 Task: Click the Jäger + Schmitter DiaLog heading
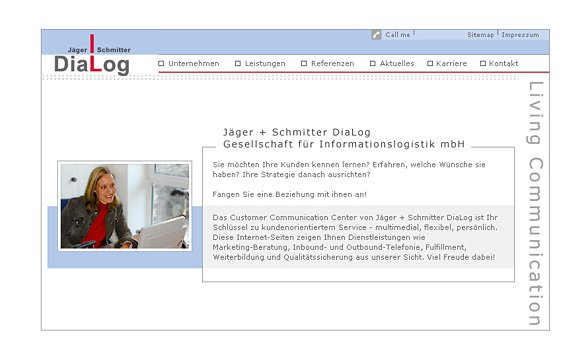[x=344, y=138]
